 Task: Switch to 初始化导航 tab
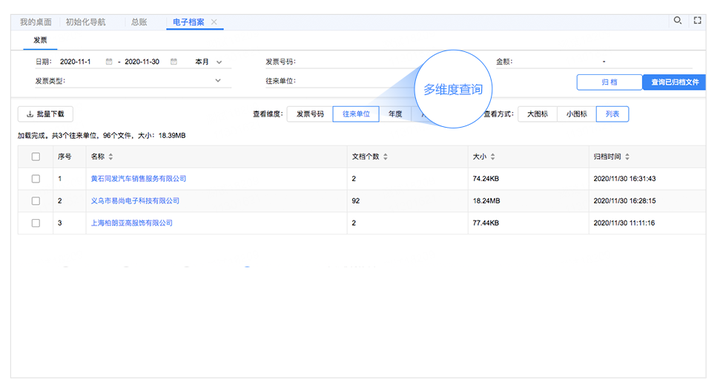tap(86, 22)
